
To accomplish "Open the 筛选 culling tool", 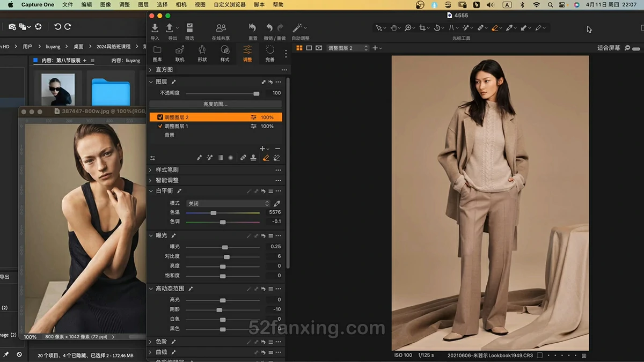I will click(x=189, y=28).
